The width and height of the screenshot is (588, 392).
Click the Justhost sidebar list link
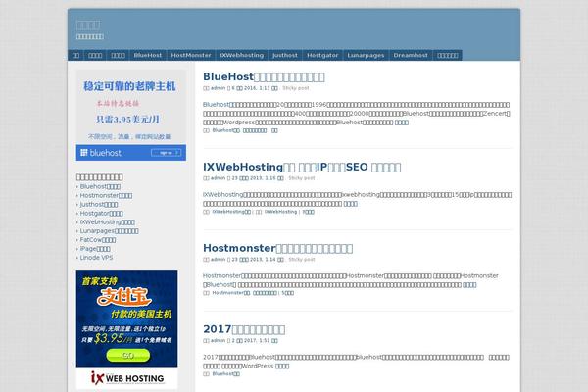[99, 205]
